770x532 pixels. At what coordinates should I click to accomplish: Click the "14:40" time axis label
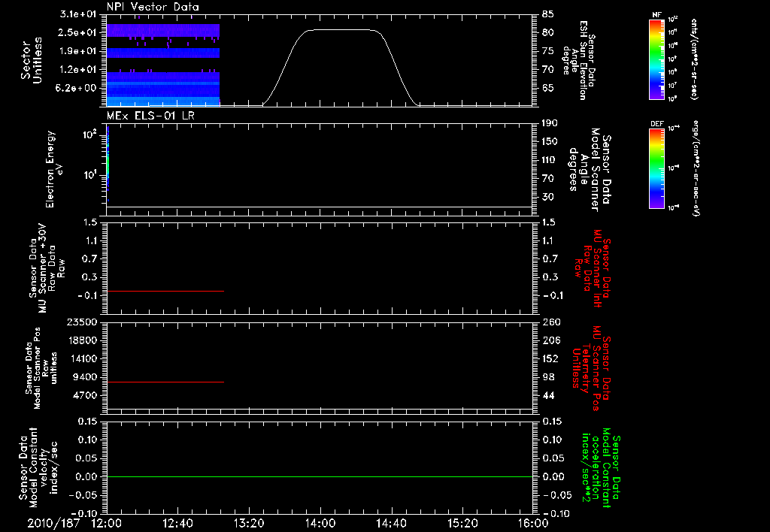click(391, 523)
